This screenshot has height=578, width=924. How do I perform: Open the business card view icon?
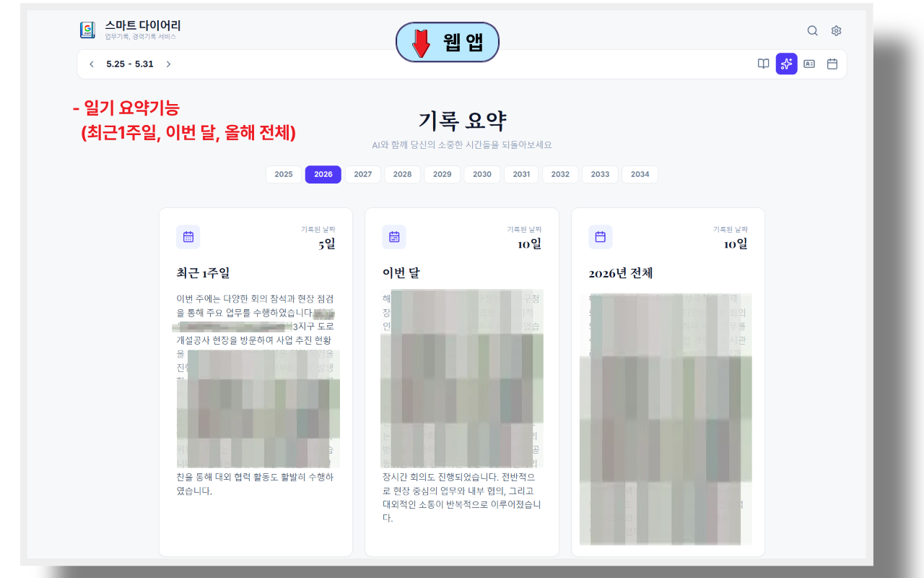pyautogui.click(x=809, y=64)
